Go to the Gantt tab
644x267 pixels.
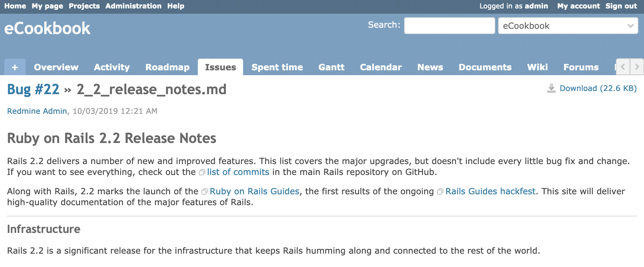point(331,67)
